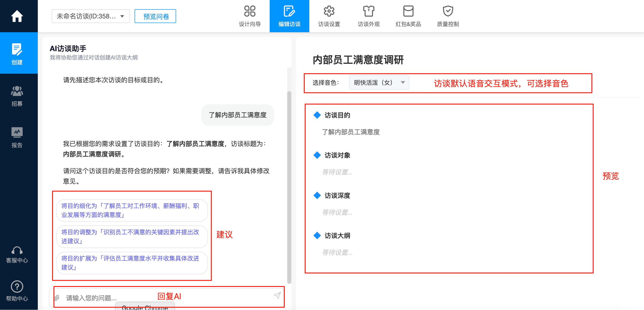Image resolution: width=644 pixels, height=310 pixels.
Task: Open the voice selector 明快活泼（女）
Action: click(x=379, y=82)
